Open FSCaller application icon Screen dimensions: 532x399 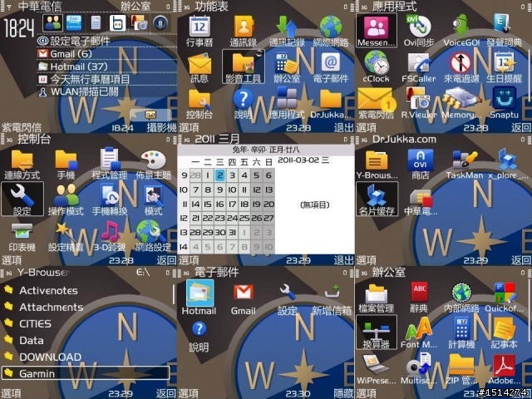pos(419,63)
